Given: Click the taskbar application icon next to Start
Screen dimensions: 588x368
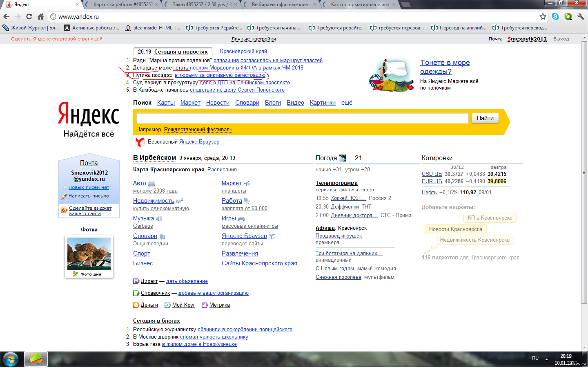Looking at the screenshot, I should point(36,359).
